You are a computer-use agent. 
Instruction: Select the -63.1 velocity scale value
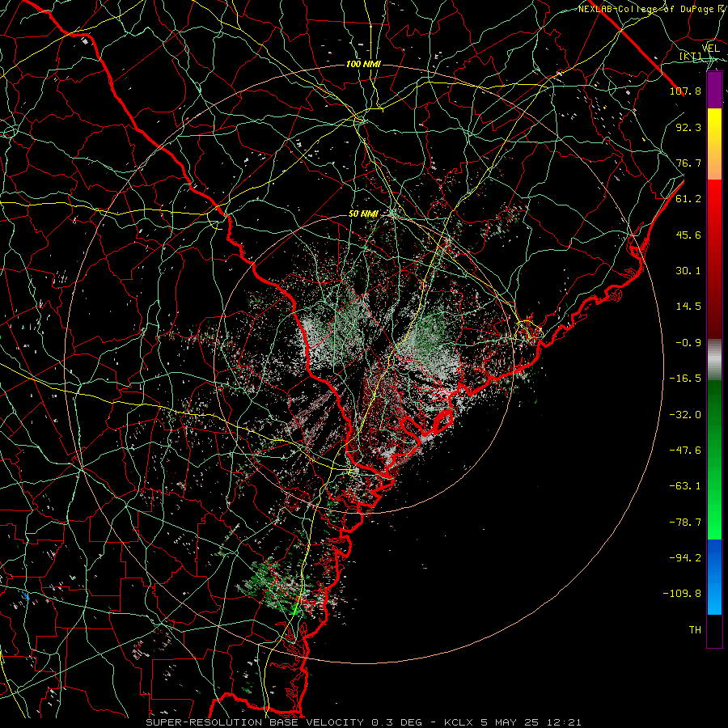pyautogui.click(x=685, y=486)
